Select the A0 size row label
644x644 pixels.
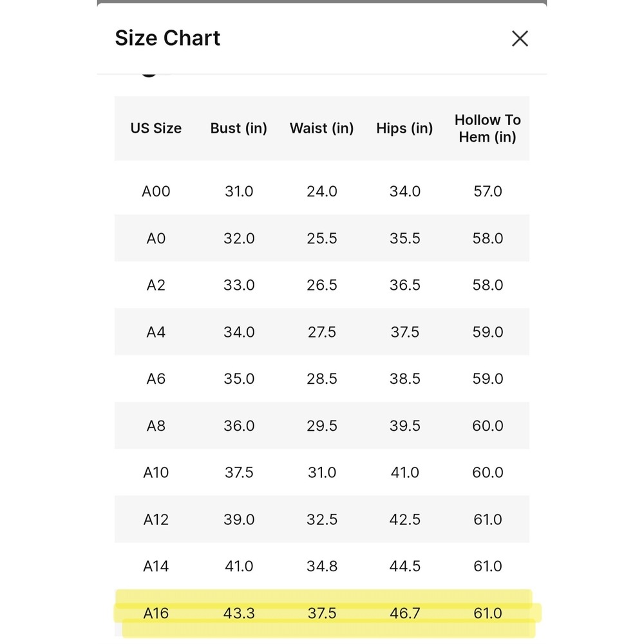[156, 238]
